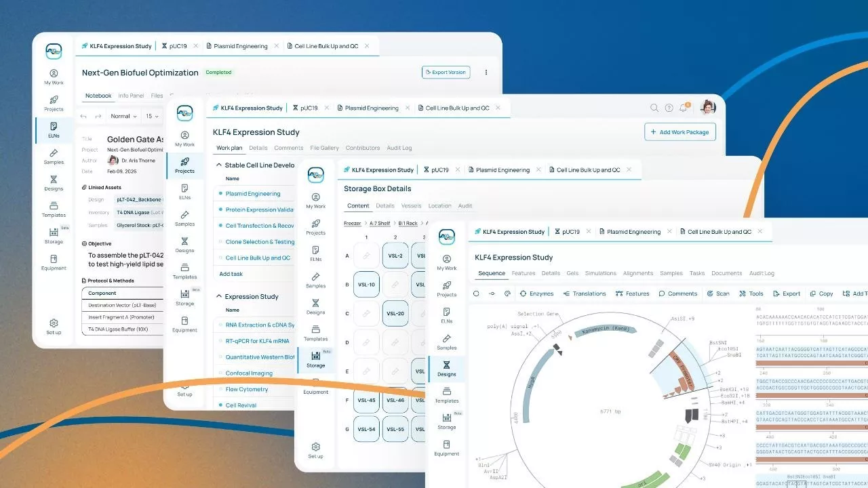
Task: Toggle status dot for Clone Selection & Testing
Action: point(220,242)
